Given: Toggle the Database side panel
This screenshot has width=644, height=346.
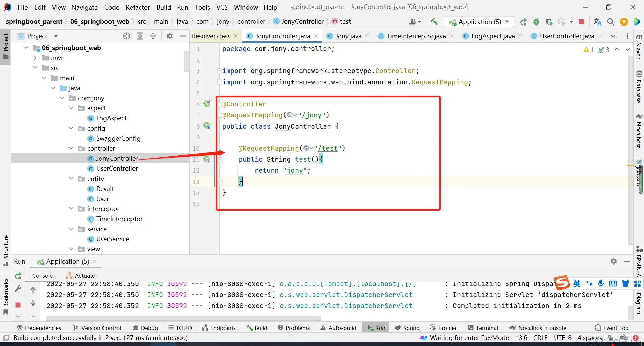Looking at the screenshot, I should point(639,87).
